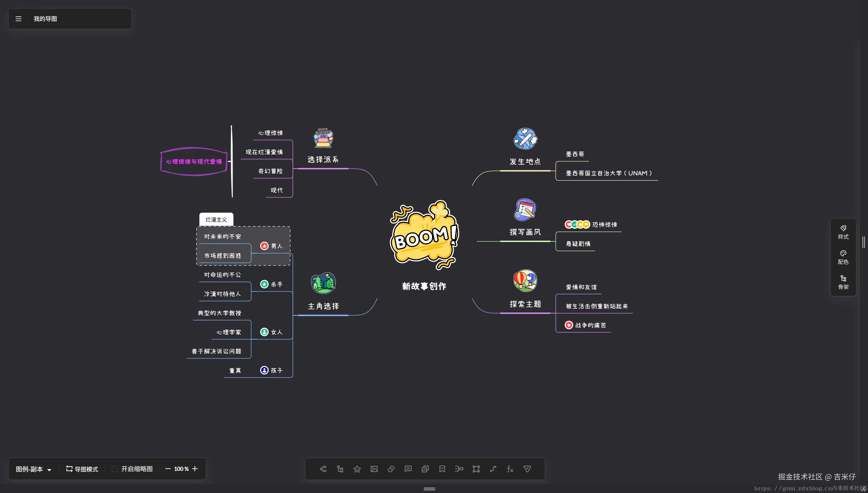Select the 新故事创作 central topic node
868x493 pixels.
click(424, 286)
